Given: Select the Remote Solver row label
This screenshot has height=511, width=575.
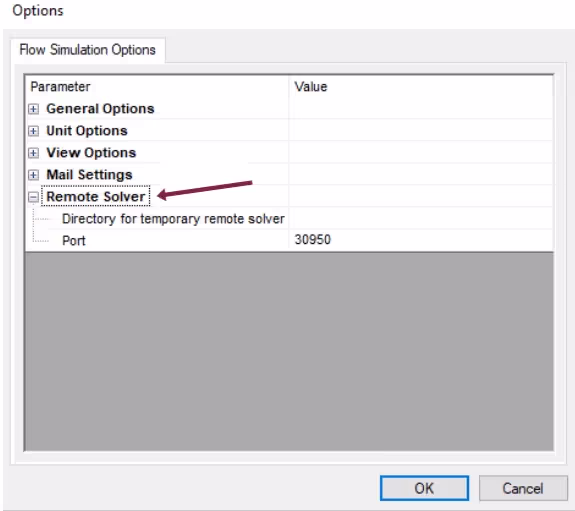Looking at the screenshot, I should [x=96, y=197].
